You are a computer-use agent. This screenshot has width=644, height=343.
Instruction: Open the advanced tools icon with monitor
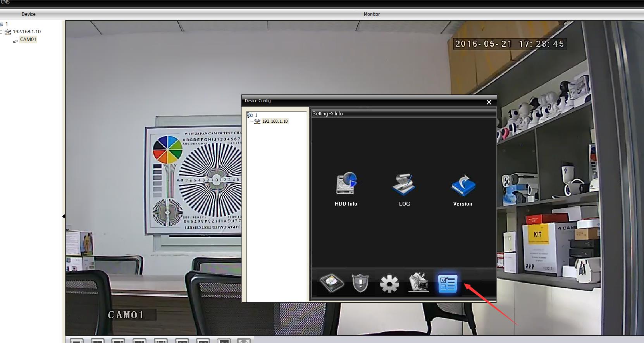418,283
